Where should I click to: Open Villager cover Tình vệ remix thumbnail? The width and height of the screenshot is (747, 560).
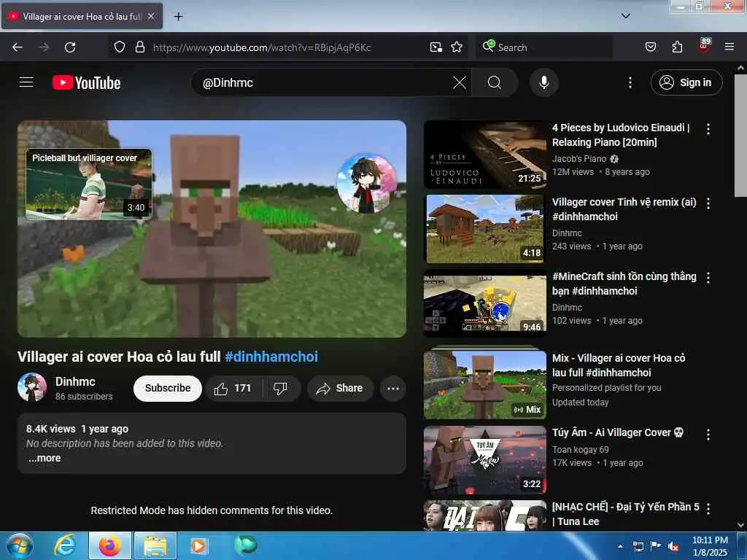pyautogui.click(x=485, y=228)
